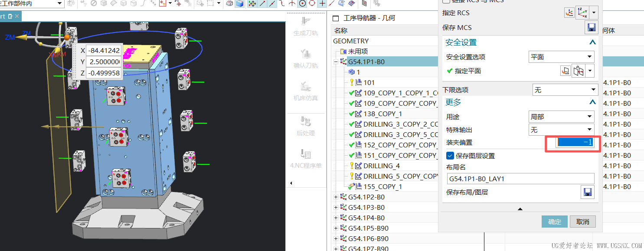Viewport: 644px width, 251px height.
Task: Open the arrow next to RCS coordinate icon
Action: pyautogui.click(x=594, y=13)
